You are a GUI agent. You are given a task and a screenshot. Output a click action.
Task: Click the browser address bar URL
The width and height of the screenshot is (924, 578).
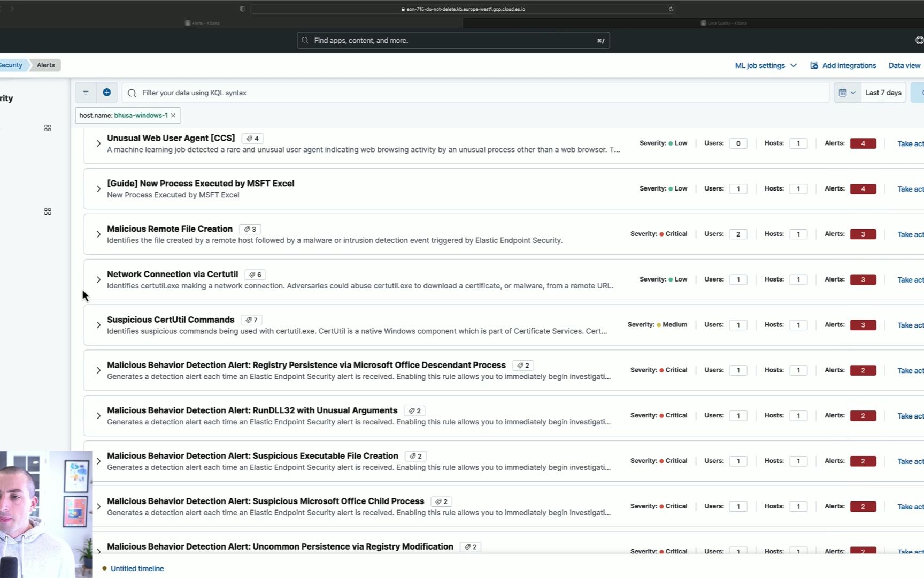[x=463, y=9]
